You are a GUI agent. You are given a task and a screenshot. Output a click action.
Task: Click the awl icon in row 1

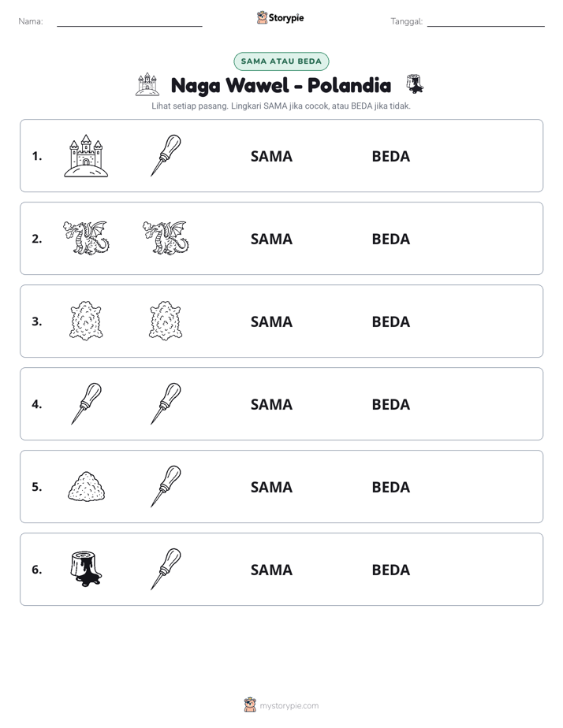coord(166,155)
